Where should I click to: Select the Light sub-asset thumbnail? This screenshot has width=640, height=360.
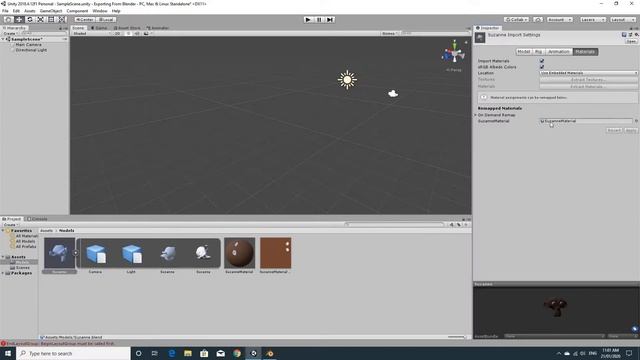coord(131,255)
